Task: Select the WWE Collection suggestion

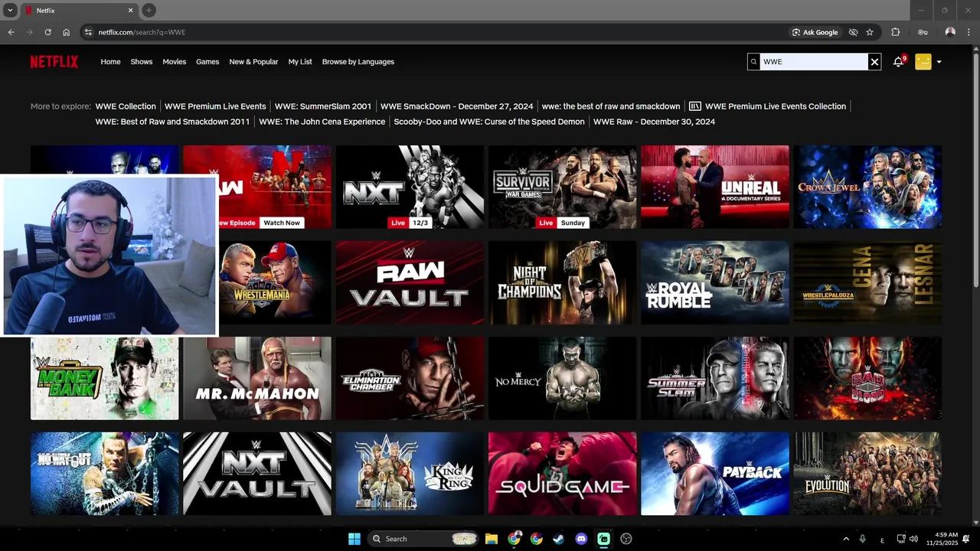Action: [126, 106]
